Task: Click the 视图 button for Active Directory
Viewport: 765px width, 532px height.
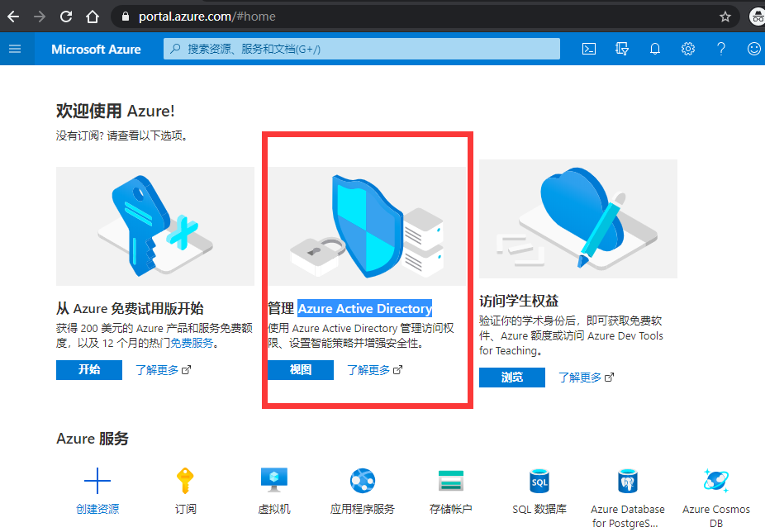Action: point(301,370)
